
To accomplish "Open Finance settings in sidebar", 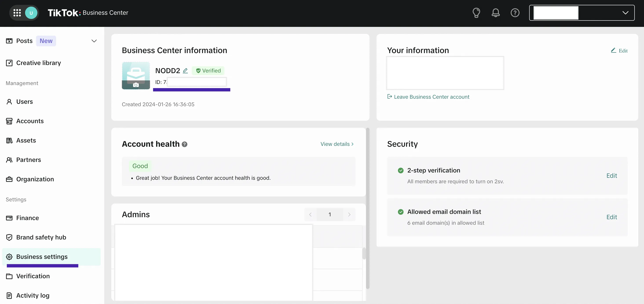I will coord(27,218).
